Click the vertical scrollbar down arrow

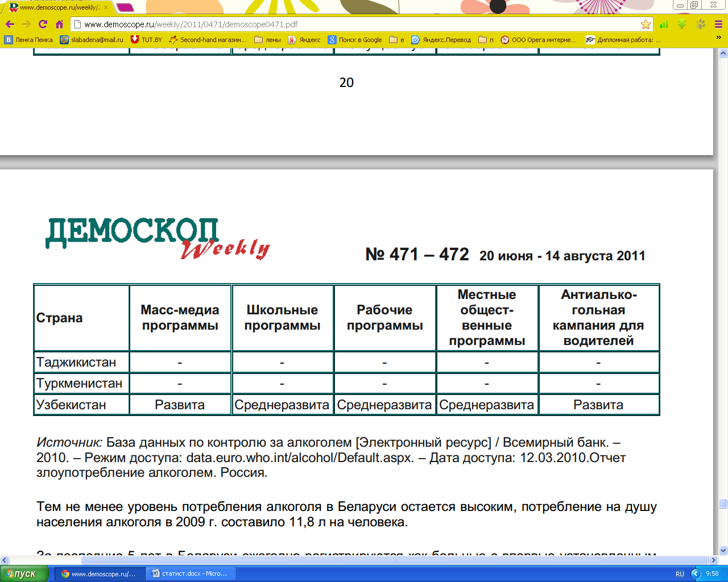click(723, 550)
